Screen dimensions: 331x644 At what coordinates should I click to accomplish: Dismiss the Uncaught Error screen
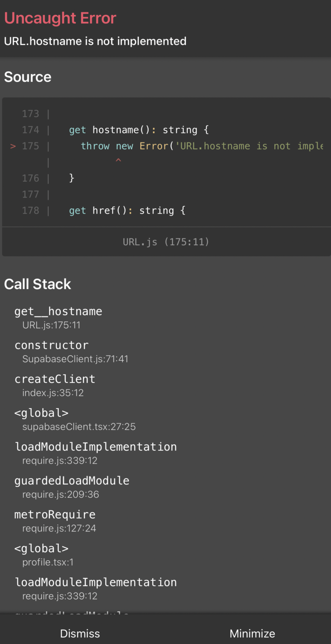[x=80, y=633]
